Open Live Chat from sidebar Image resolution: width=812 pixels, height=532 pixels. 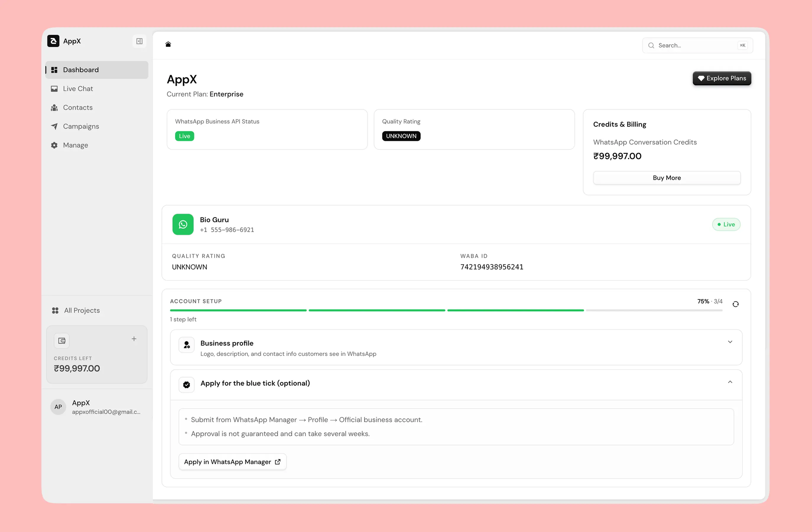(97, 89)
